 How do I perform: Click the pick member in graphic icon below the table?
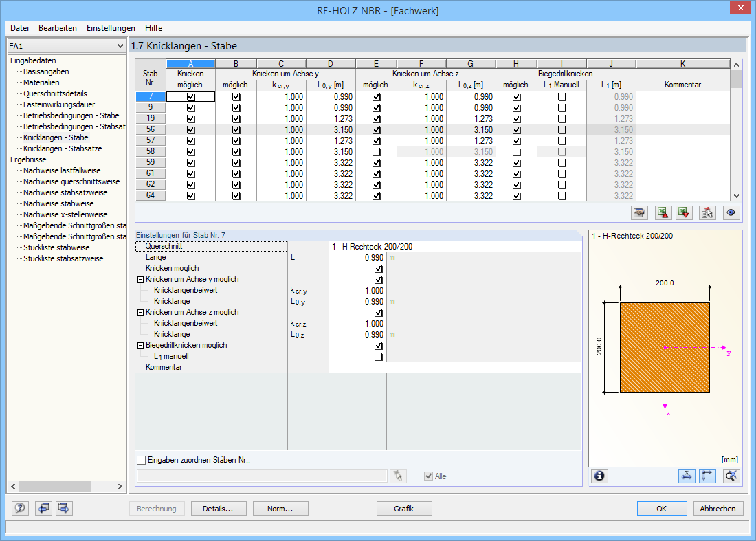click(x=707, y=212)
